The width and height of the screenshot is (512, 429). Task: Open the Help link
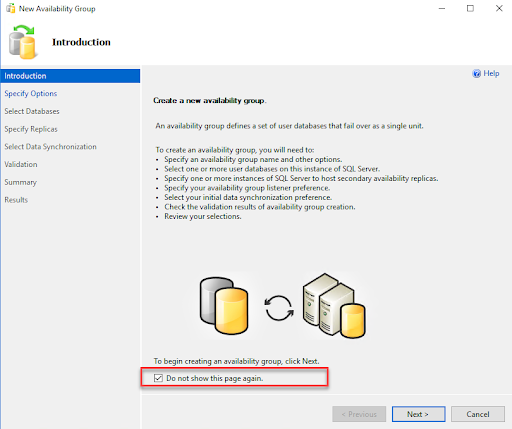coord(491,74)
